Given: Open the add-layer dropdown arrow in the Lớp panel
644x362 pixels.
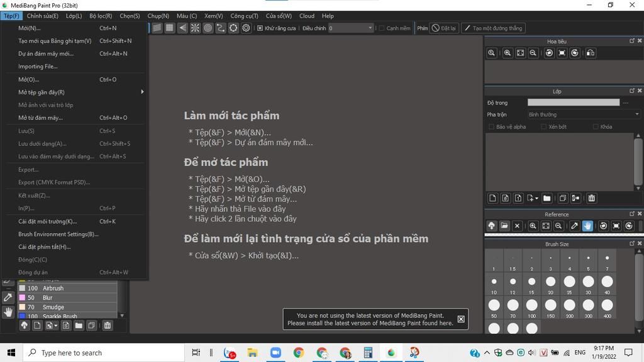Looking at the screenshot, I should coord(537,198).
